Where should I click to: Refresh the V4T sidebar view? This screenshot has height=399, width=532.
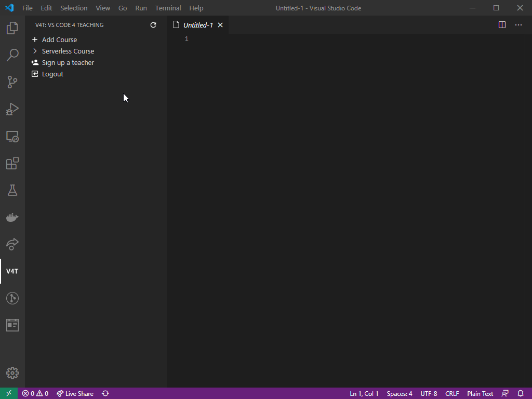pos(153,25)
